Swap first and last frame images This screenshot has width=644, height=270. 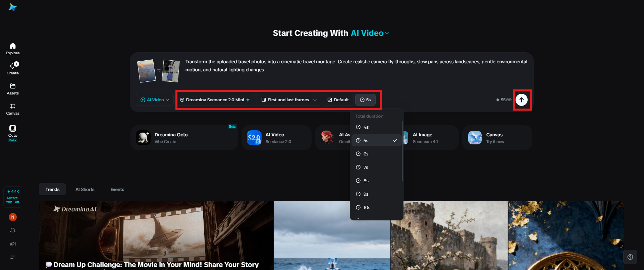click(x=159, y=70)
